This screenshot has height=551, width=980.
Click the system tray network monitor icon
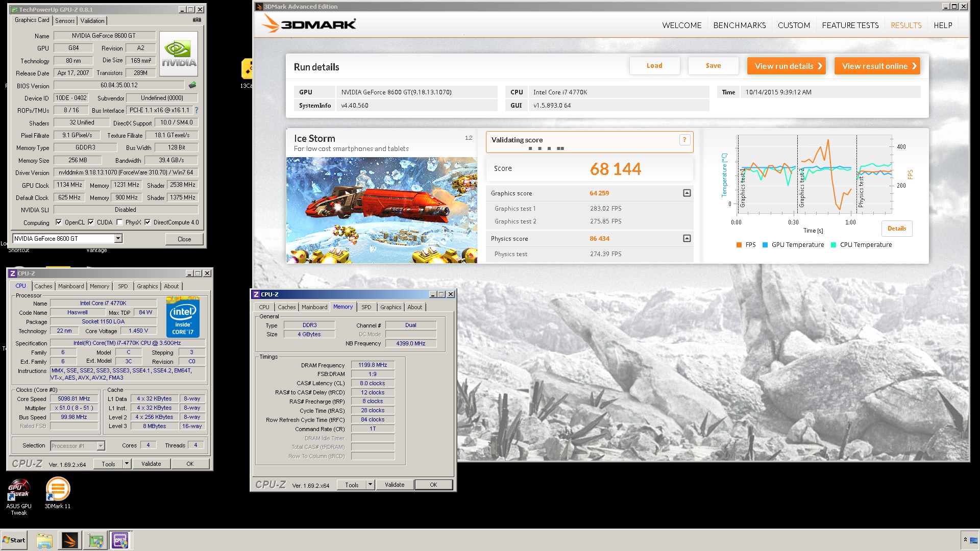click(974, 540)
